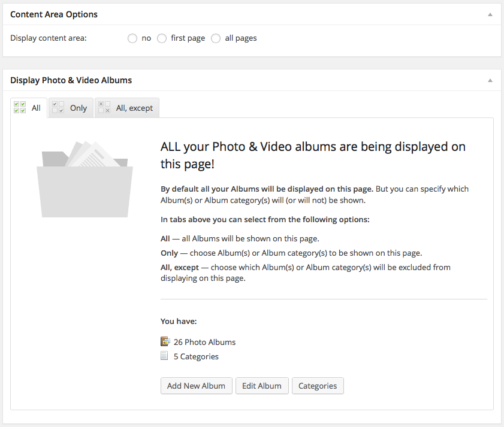Click the Content Area Options header title
Image resolution: width=504 pixels, height=427 pixels.
coord(54,14)
